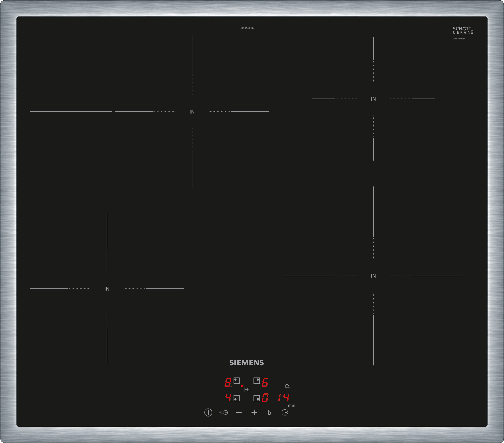The height and width of the screenshot is (443, 504).
Task: Tap the 14 min timer display
Action: (x=283, y=397)
